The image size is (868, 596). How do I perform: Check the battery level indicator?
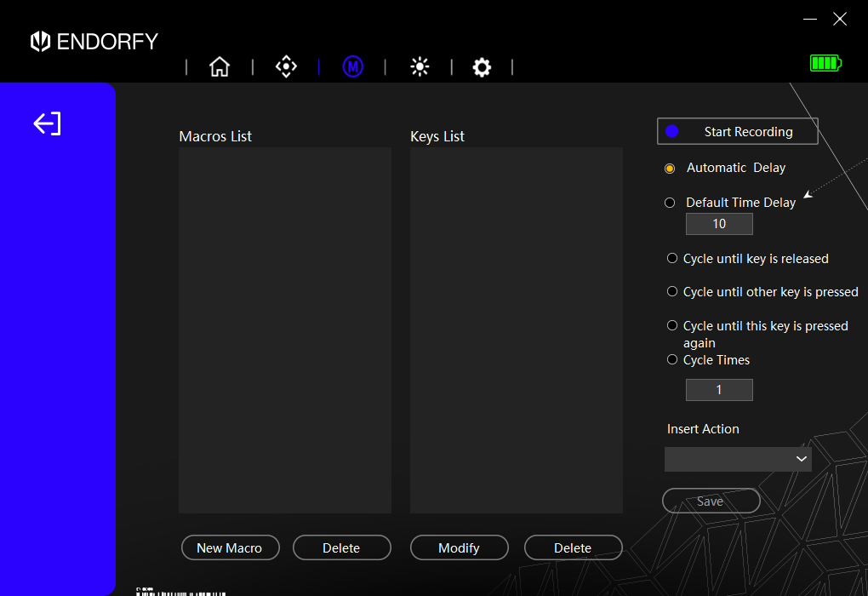point(825,62)
